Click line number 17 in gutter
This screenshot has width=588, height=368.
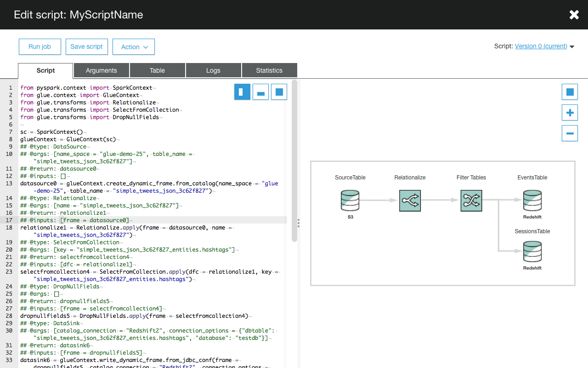click(9, 220)
